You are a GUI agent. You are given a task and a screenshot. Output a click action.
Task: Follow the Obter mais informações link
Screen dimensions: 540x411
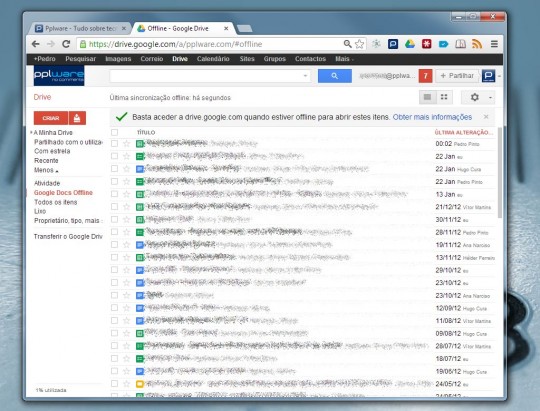tap(432, 117)
